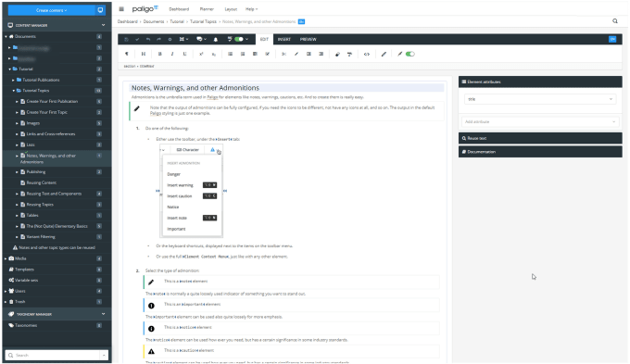630x364 pixels.
Task: Click the magnifier search icon at top right
Action: click(x=615, y=21)
